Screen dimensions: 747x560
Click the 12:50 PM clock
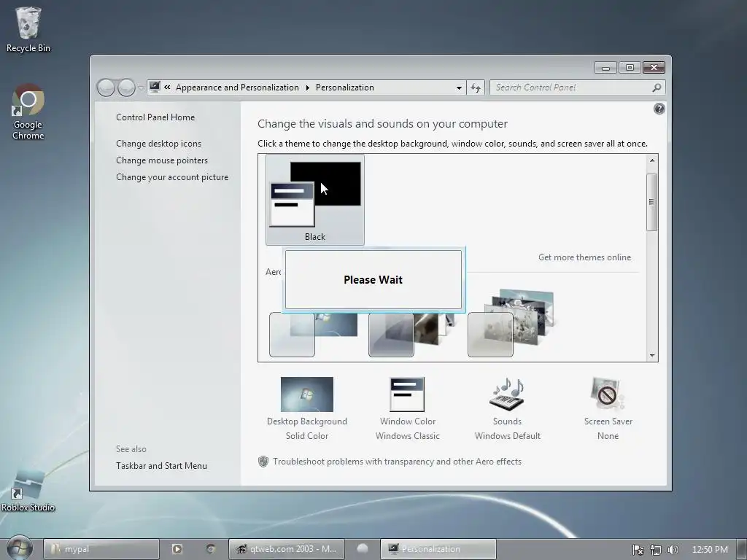pos(710,550)
